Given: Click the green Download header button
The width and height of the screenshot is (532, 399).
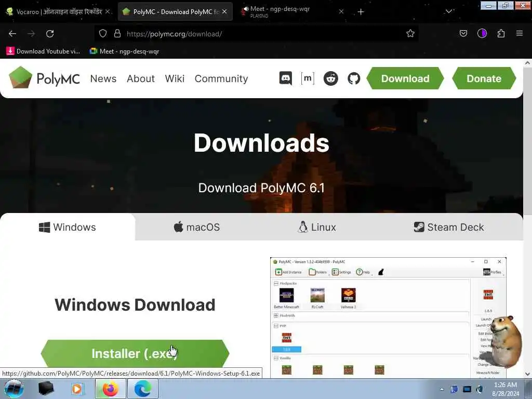Looking at the screenshot, I should click(405, 78).
